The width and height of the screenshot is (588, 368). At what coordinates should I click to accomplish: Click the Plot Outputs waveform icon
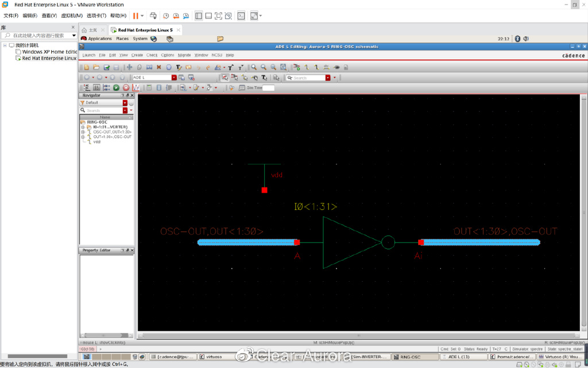coord(136,88)
